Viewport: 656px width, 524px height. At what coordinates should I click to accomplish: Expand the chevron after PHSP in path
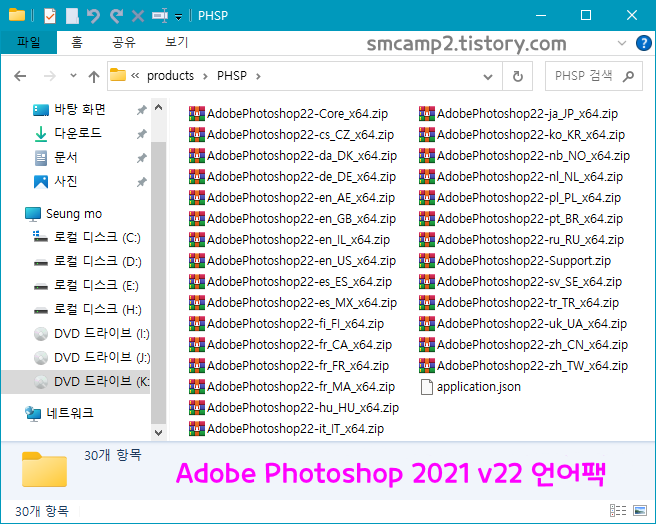pyautogui.click(x=258, y=76)
